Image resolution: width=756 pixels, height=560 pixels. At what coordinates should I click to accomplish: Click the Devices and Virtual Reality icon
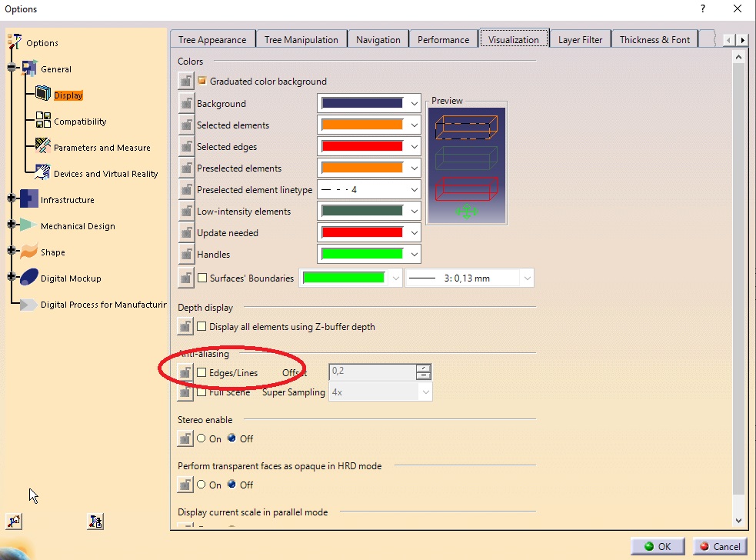coord(43,173)
